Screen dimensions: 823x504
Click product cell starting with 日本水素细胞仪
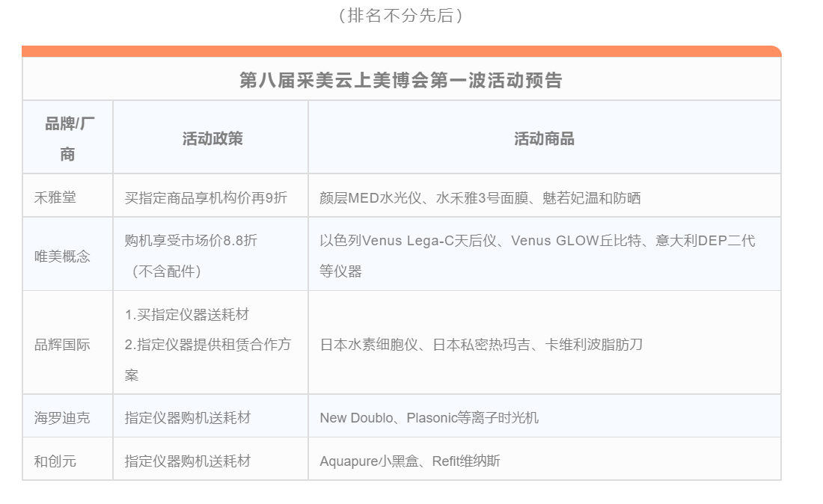[481, 345]
